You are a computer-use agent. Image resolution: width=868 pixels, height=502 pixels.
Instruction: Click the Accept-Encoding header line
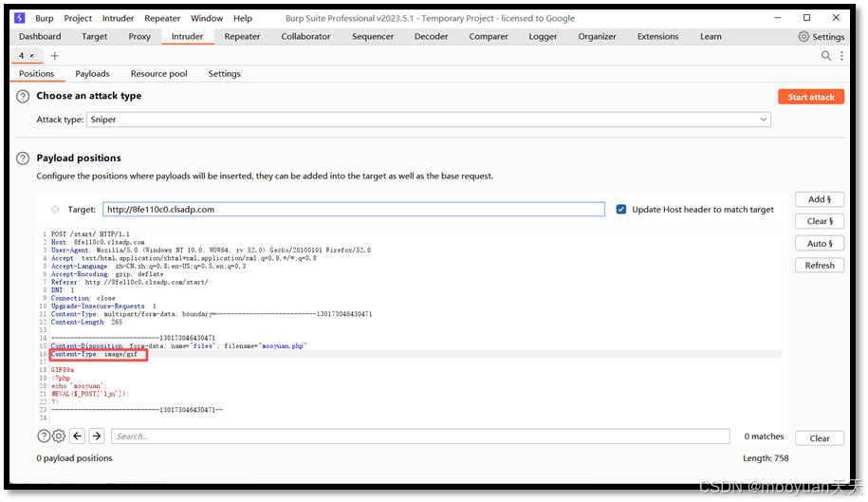tap(107, 274)
